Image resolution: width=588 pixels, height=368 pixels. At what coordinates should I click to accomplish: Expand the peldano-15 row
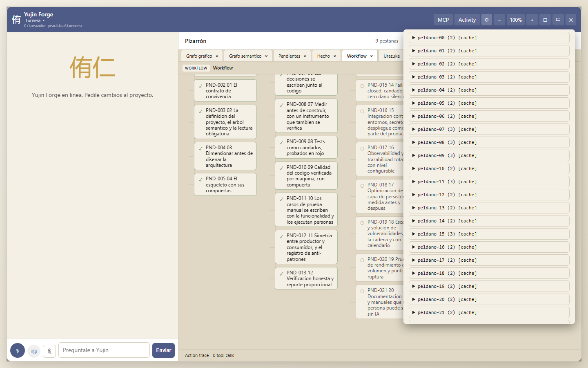point(489,234)
